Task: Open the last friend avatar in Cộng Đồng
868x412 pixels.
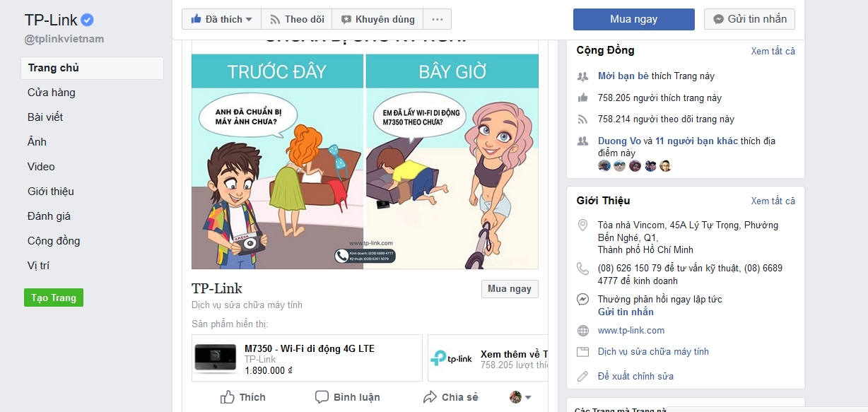Action: coord(665,166)
